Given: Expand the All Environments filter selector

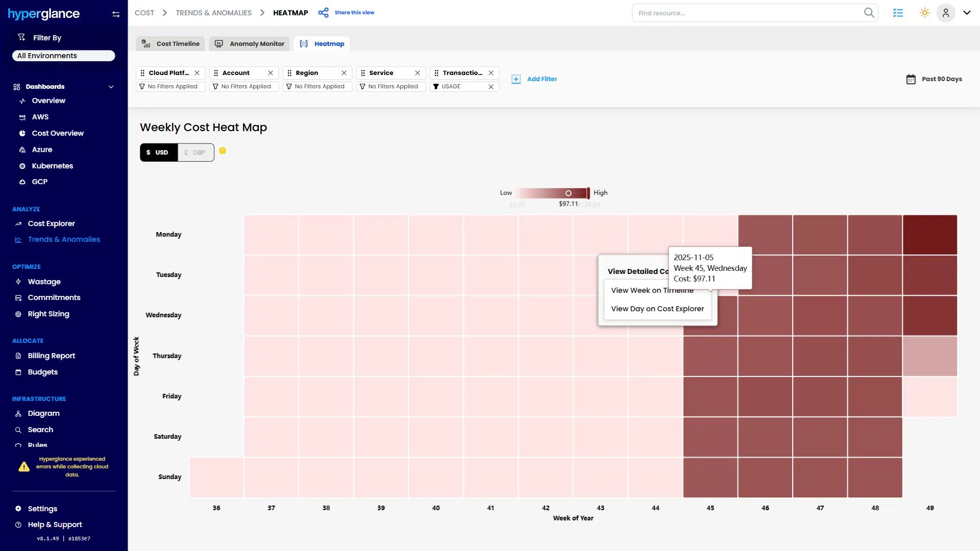Looking at the screenshot, I should (63, 56).
